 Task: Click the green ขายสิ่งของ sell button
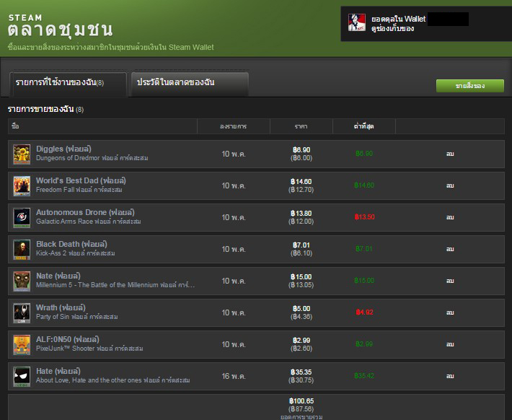pyautogui.click(x=470, y=86)
